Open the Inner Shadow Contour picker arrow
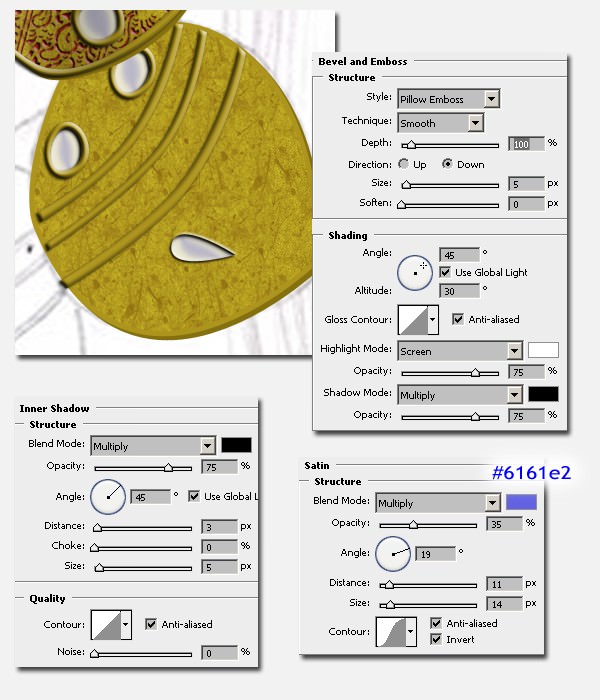The height and width of the screenshot is (700, 600). coord(126,625)
